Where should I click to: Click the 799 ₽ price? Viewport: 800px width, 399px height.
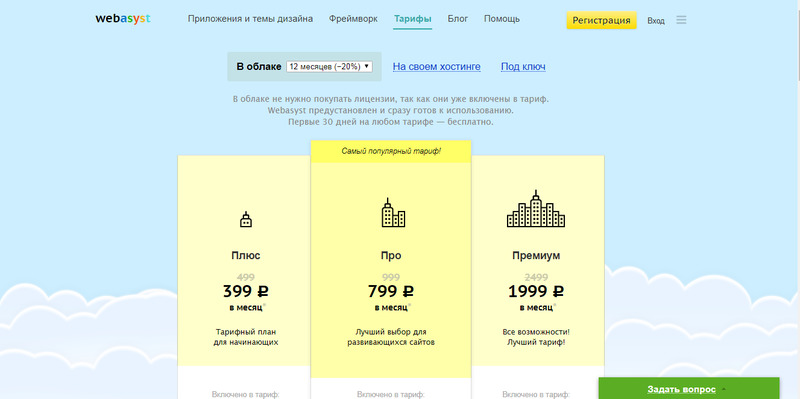click(x=391, y=291)
